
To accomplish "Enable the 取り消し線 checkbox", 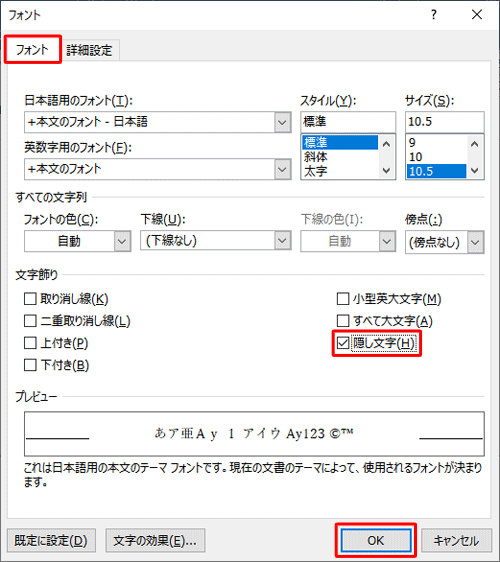I will pyautogui.click(x=30, y=299).
